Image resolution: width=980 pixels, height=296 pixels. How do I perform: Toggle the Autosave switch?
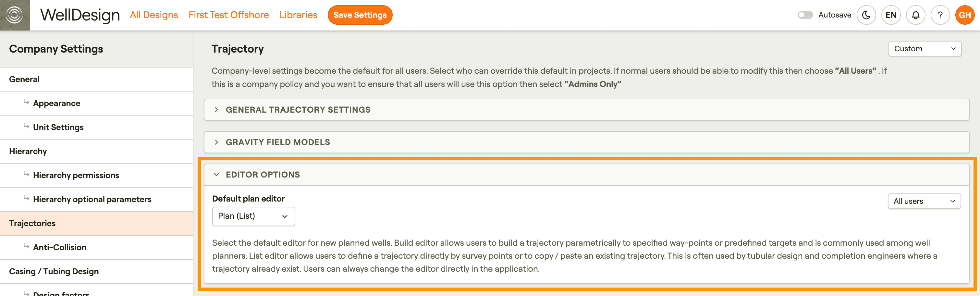pos(805,15)
